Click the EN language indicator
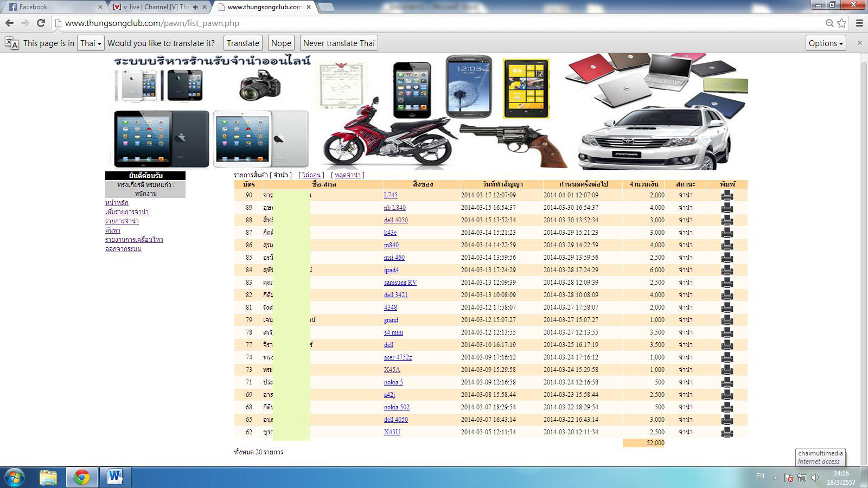 click(760, 476)
